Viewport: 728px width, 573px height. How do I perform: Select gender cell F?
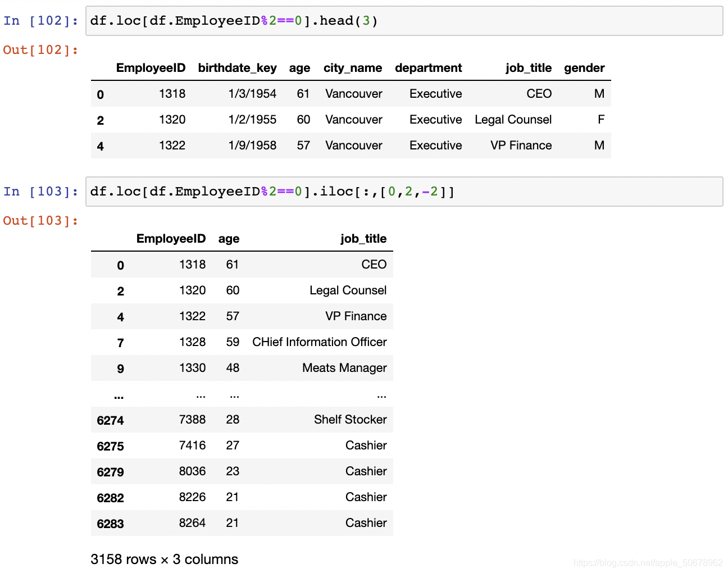coord(601,120)
